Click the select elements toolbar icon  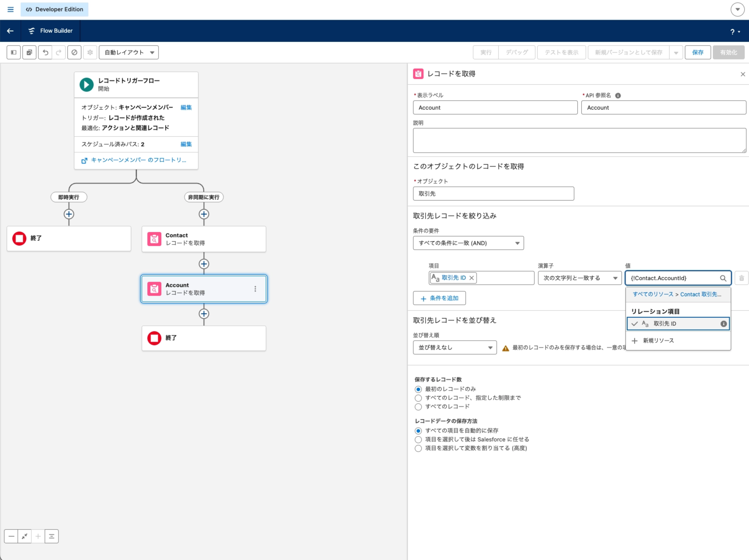click(x=29, y=52)
